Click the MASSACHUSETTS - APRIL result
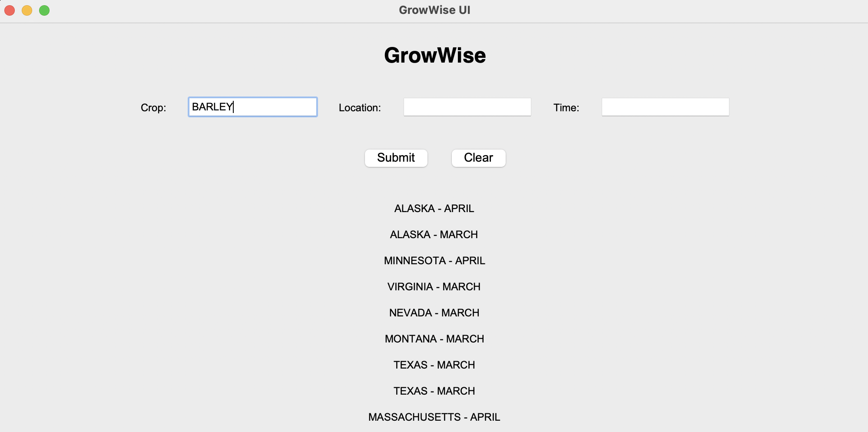Viewport: 868px width, 432px height. click(x=434, y=417)
